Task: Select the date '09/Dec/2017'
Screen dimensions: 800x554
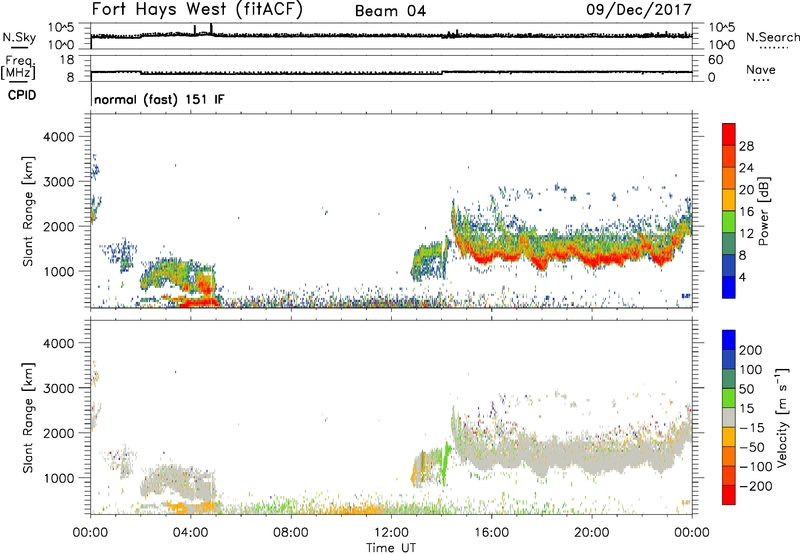Action: point(639,10)
